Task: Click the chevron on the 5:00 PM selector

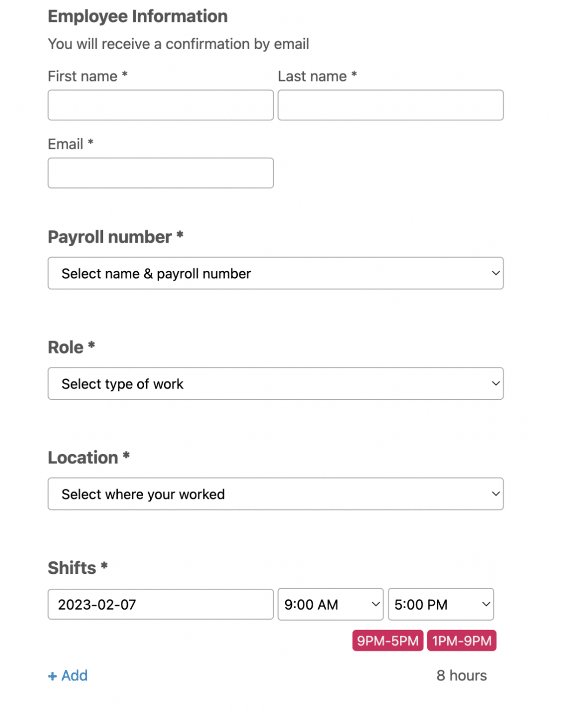Action: 486,604
